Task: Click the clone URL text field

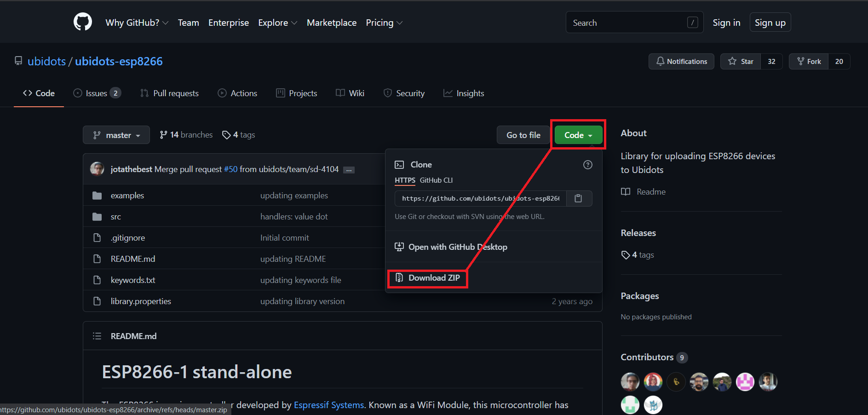Action: (x=481, y=198)
